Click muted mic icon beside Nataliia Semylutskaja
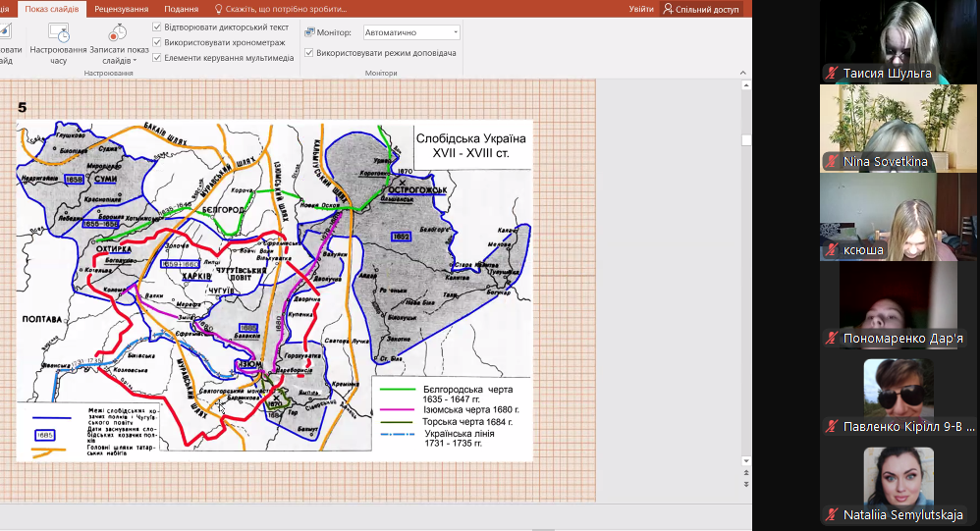 pyautogui.click(x=833, y=514)
